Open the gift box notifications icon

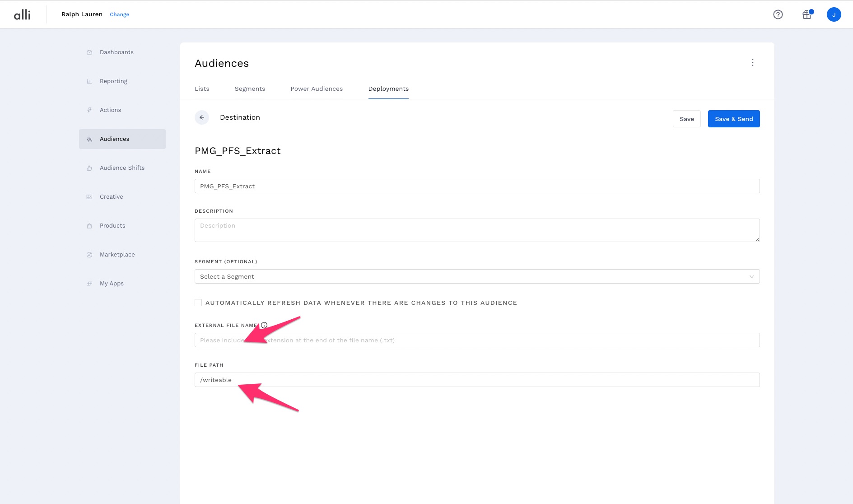[x=806, y=14]
